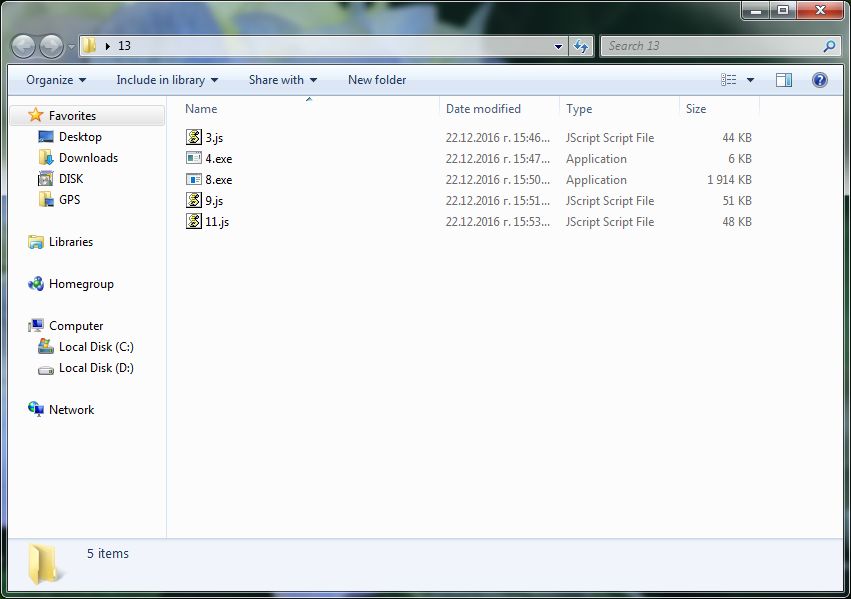Viewport: 851px width, 599px height.
Task: Click the JScript icon of 11.js
Action: coord(194,221)
